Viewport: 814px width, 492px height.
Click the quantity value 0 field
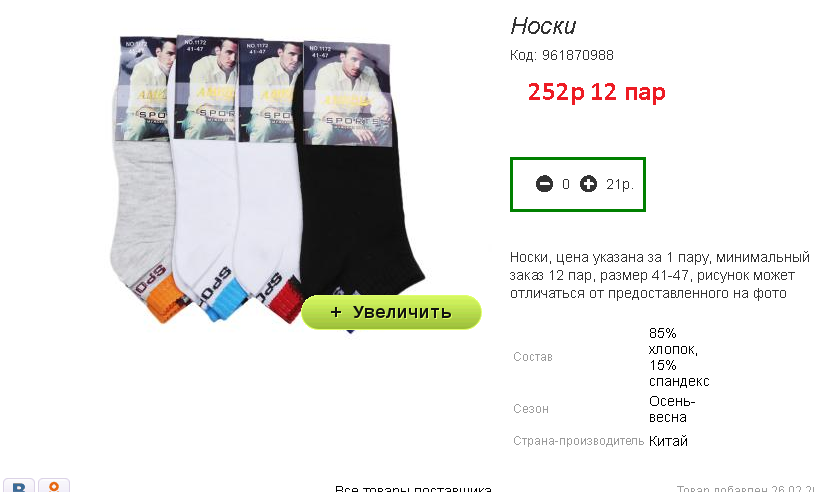(x=566, y=184)
